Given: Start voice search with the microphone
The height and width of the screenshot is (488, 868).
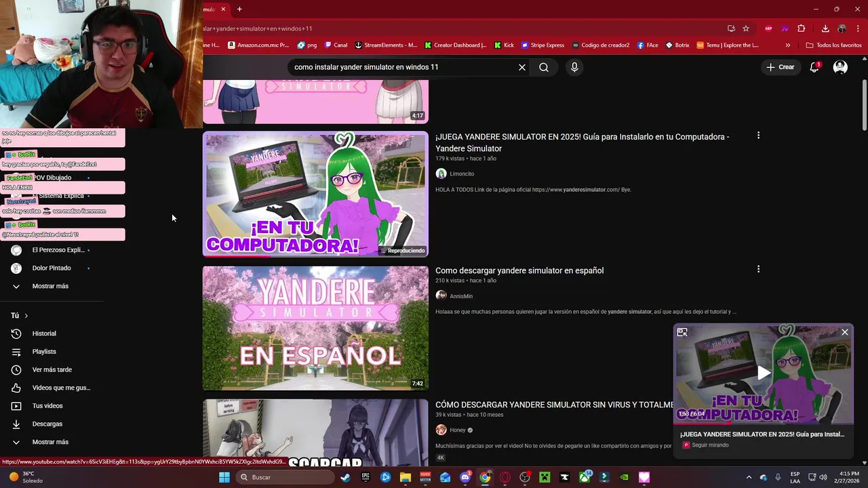Looking at the screenshot, I should click(x=574, y=67).
